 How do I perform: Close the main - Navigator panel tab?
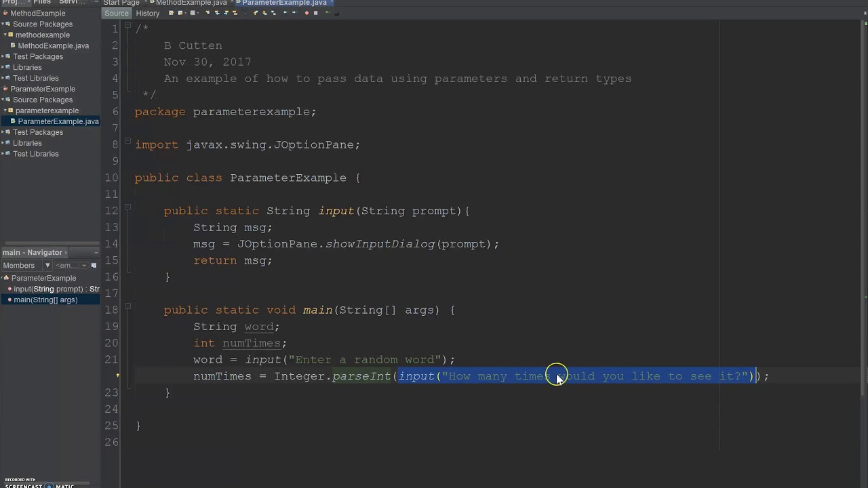66,253
